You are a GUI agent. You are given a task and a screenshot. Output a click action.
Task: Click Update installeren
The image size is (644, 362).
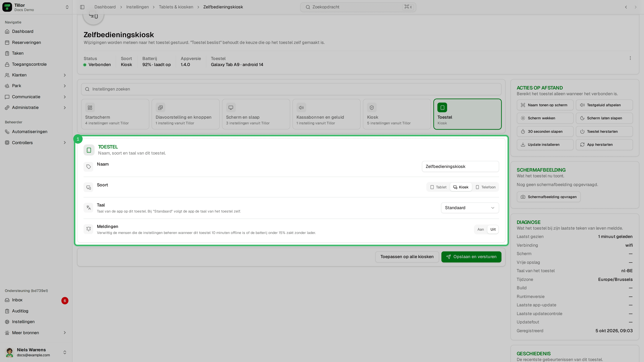pyautogui.click(x=545, y=145)
